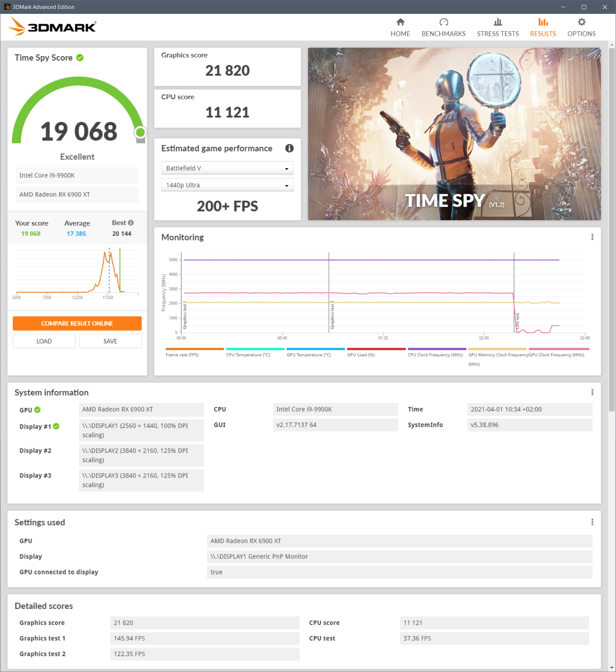
Task: Go to the HOME menu label
Action: [x=400, y=34]
